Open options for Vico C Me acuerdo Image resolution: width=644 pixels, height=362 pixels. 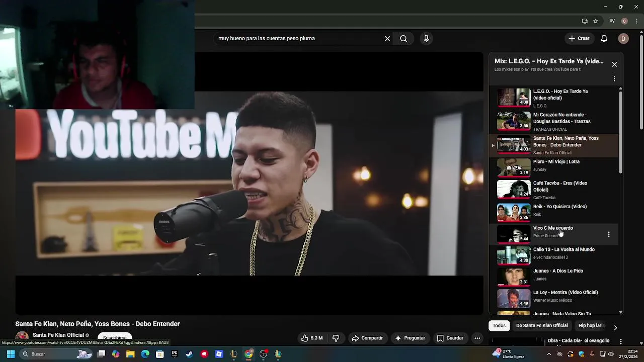pos(609,234)
